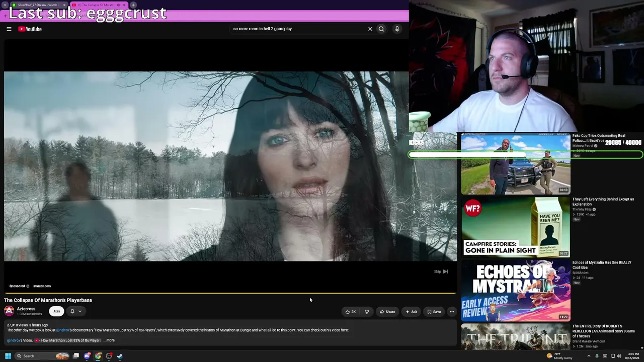Close the SilverWolf_27 Stream tab

(64, 5)
